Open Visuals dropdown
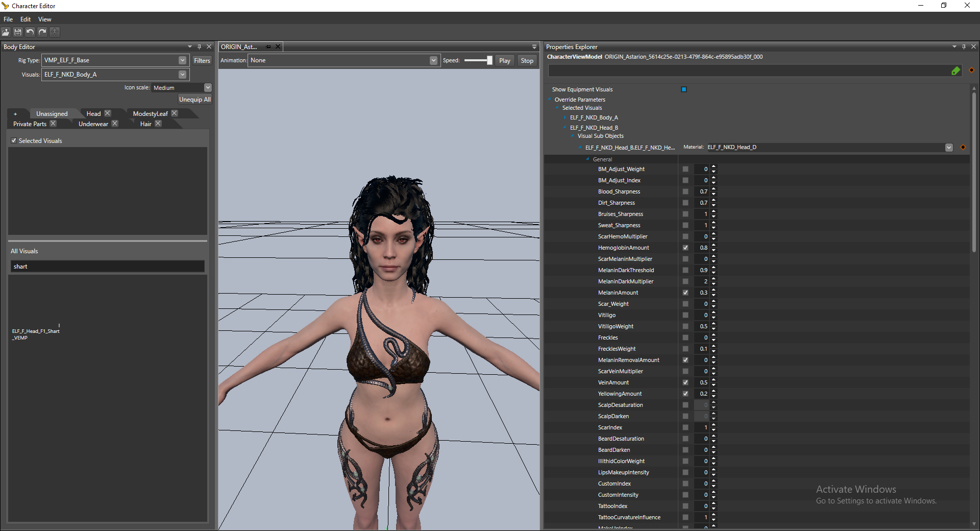 [182, 75]
